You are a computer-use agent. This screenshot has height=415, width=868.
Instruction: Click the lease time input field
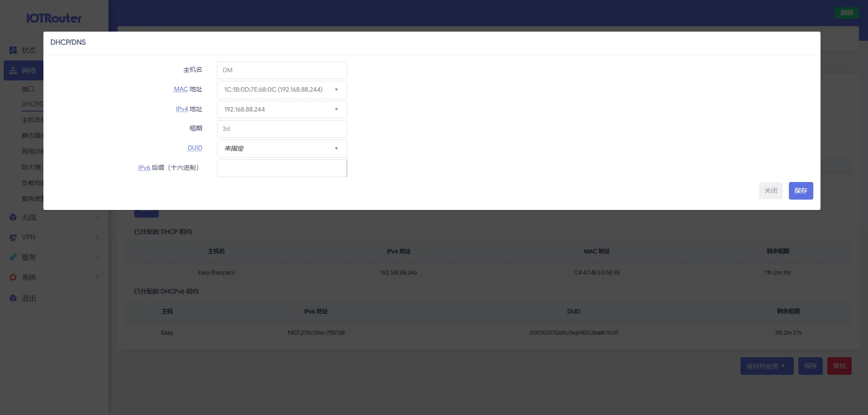(282, 129)
